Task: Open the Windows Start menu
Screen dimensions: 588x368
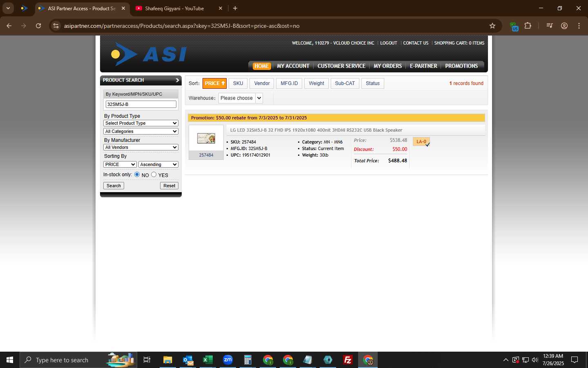Action: (10, 360)
